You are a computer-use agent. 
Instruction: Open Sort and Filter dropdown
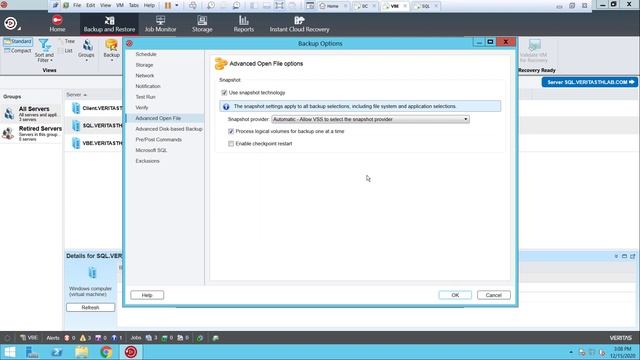point(44,51)
